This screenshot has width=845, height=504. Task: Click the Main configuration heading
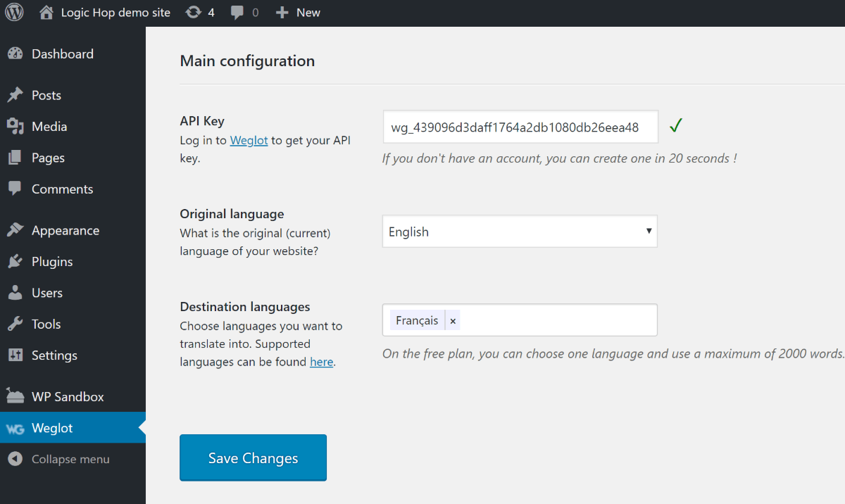click(x=247, y=61)
